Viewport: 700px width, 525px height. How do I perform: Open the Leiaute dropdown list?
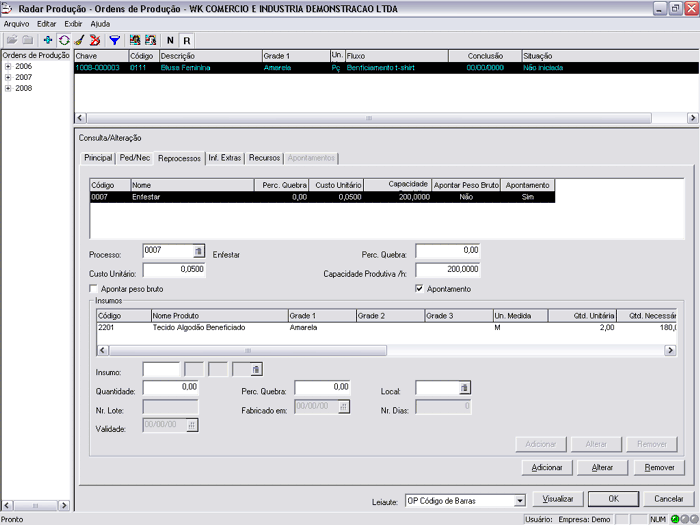coord(519,500)
